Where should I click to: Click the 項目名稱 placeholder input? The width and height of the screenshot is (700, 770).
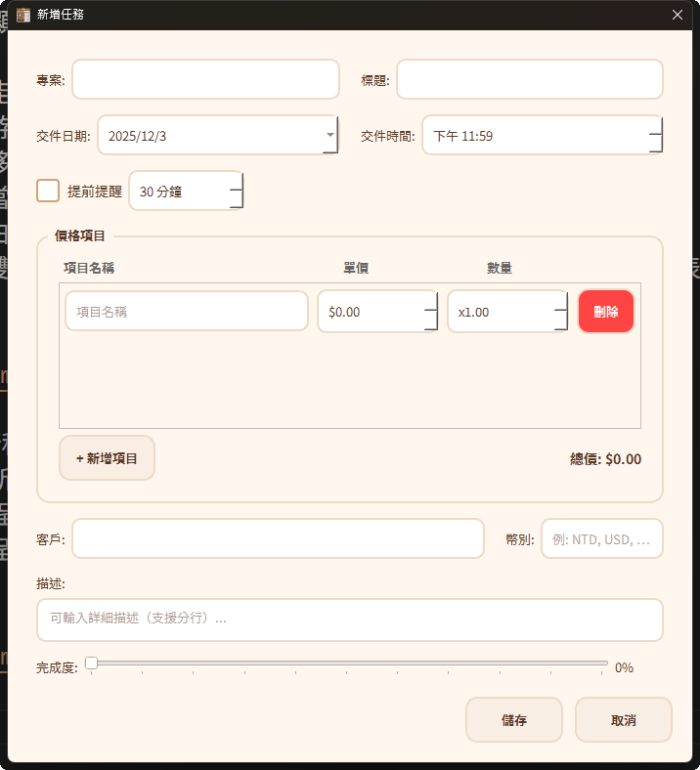[x=187, y=312]
